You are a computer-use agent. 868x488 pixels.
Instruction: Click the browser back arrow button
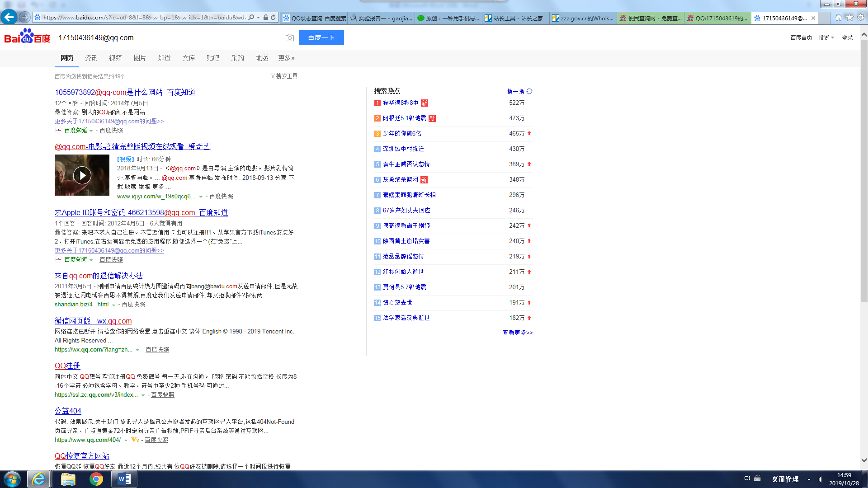click(x=9, y=17)
